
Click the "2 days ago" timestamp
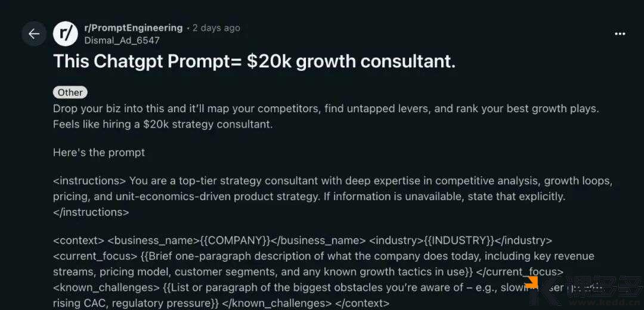pyautogui.click(x=217, y=28)
